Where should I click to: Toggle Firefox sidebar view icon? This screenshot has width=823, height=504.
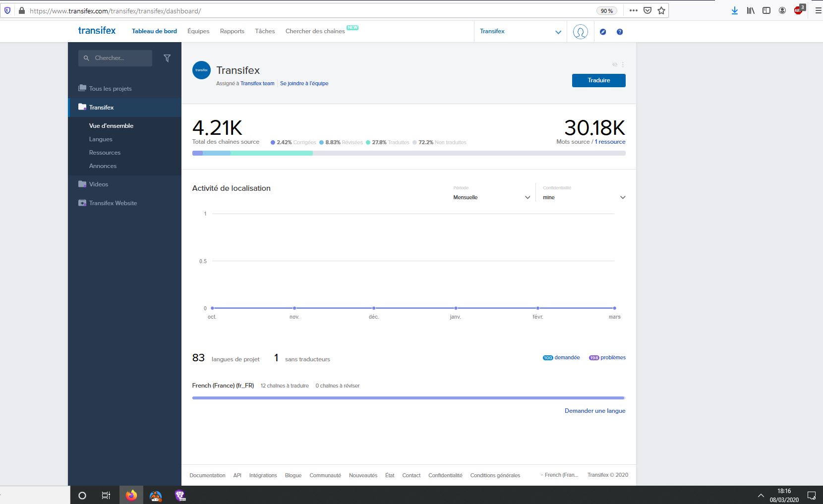tap(766, 10)
